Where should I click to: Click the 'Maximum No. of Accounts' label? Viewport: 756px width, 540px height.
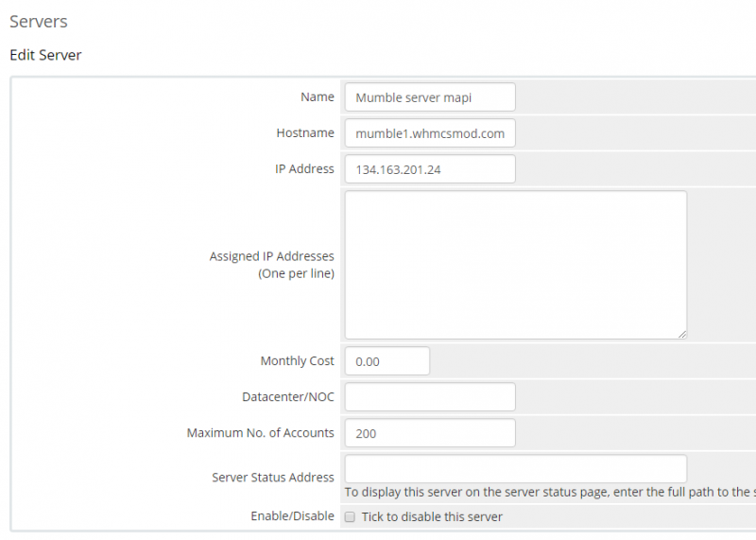[x=261, y=432]
